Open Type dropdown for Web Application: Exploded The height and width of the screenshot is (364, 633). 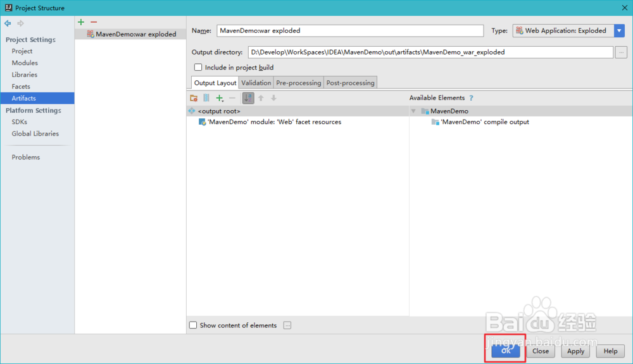click(619, 30)
